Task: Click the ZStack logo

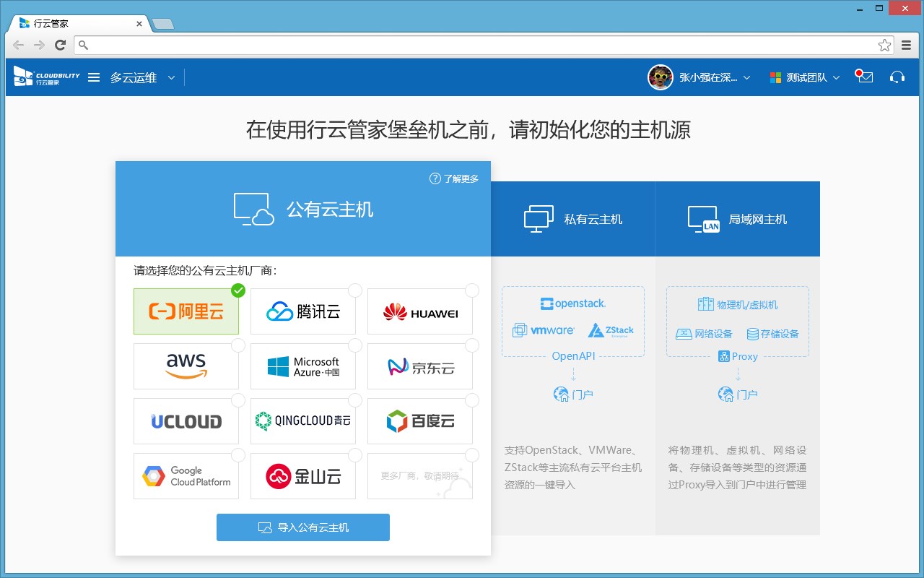Action: click(x=611, y=331)
